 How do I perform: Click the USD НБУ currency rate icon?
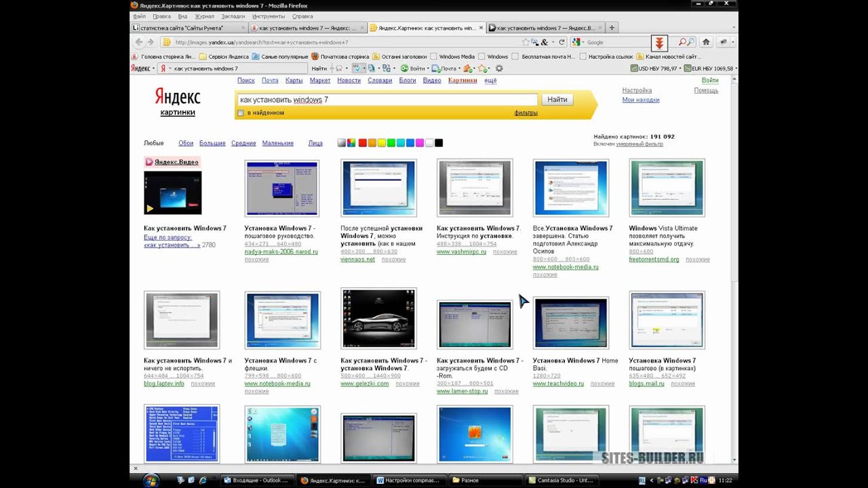coord(635,68)
